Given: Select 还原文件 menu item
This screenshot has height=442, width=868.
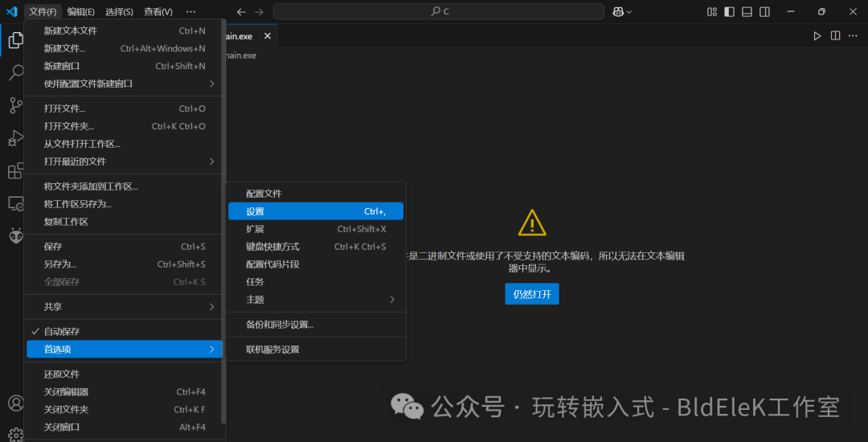Looking at the screenshot, I should 125,374.
